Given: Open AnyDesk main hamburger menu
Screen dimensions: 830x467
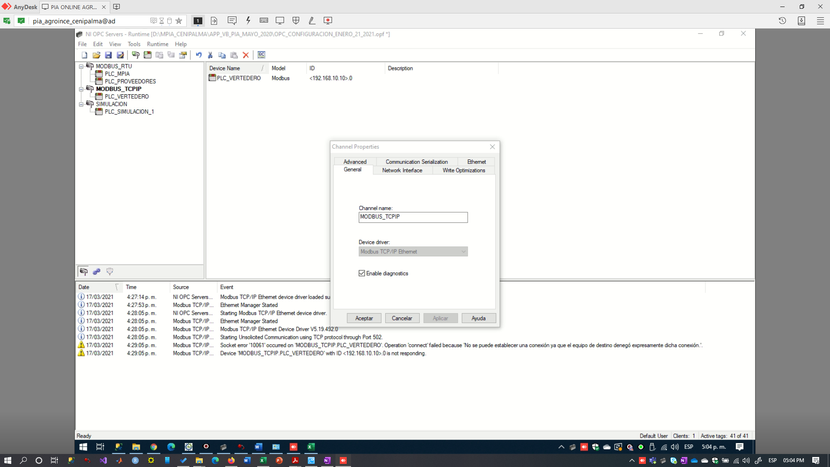Looking at the screenshot, I should [x=820, y=21].
